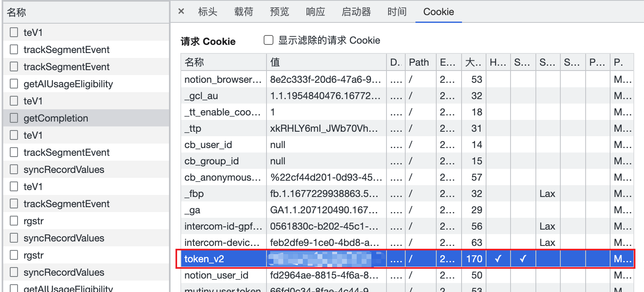Click Lax cell in intercom-devic… row
Screen dimensions: 644x292
[x=547, y=243]
